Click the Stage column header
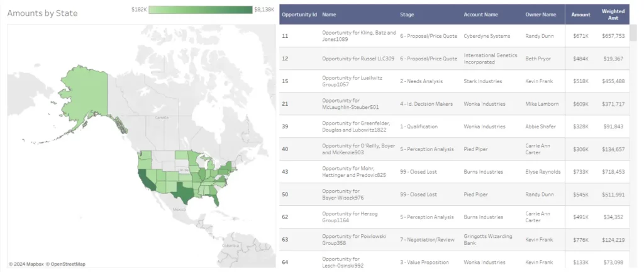The width and height of the screenshot is (644, 272). (407, 14)
